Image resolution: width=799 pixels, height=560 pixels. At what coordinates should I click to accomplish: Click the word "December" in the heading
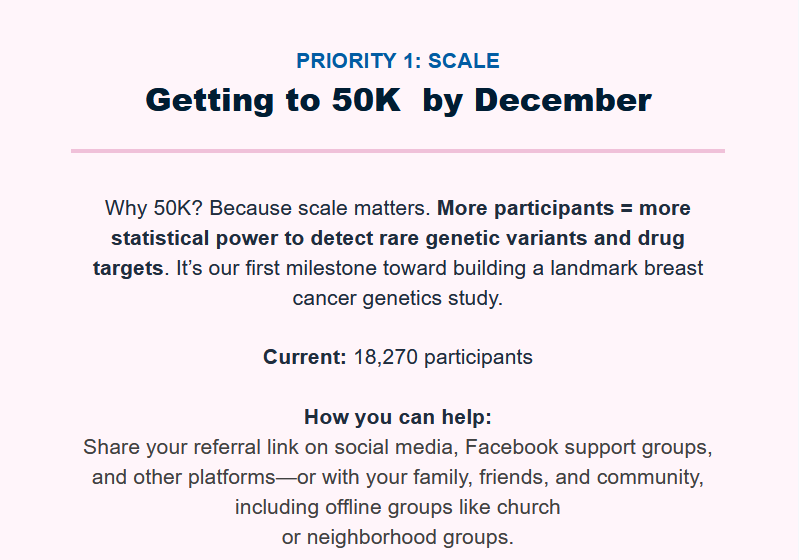563,100
